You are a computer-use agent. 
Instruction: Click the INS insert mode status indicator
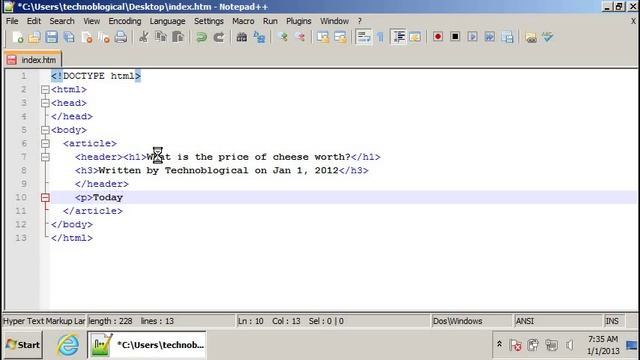612,321
